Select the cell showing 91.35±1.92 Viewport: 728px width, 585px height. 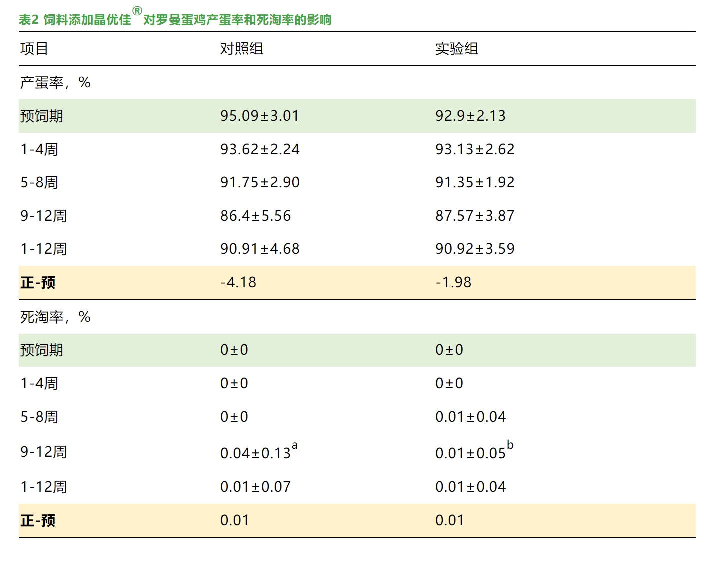point(474,182)
